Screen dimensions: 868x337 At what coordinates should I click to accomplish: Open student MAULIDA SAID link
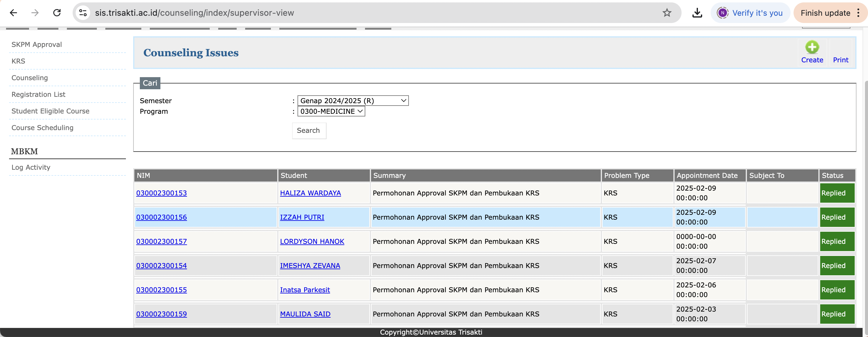tap(305, 314)
